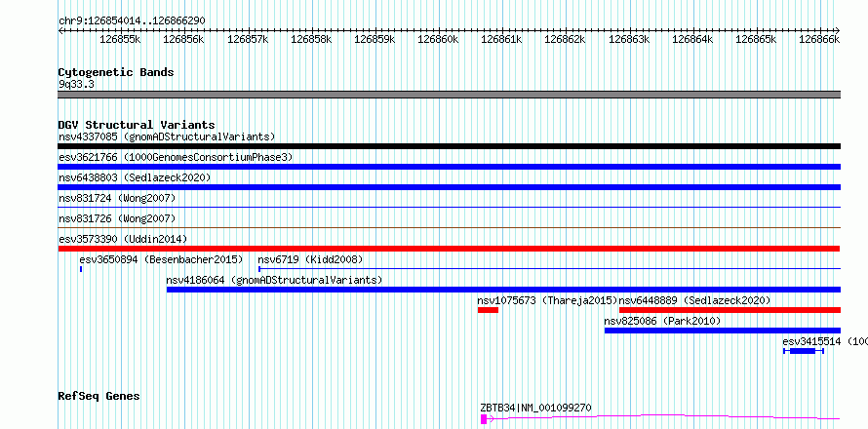Click the esv3650894 (Besenbacher2015) label

[x=161, y=259]
